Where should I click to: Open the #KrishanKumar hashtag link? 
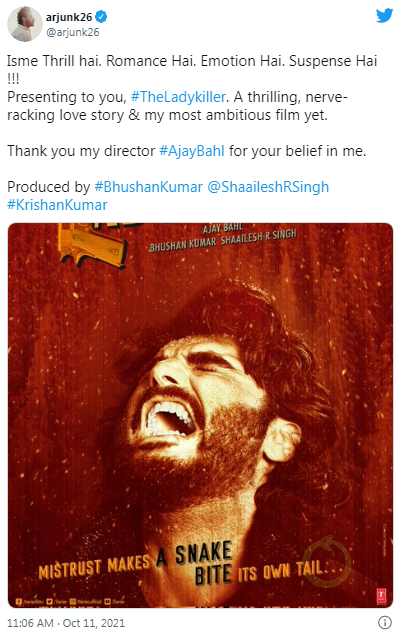coord(57,205)
